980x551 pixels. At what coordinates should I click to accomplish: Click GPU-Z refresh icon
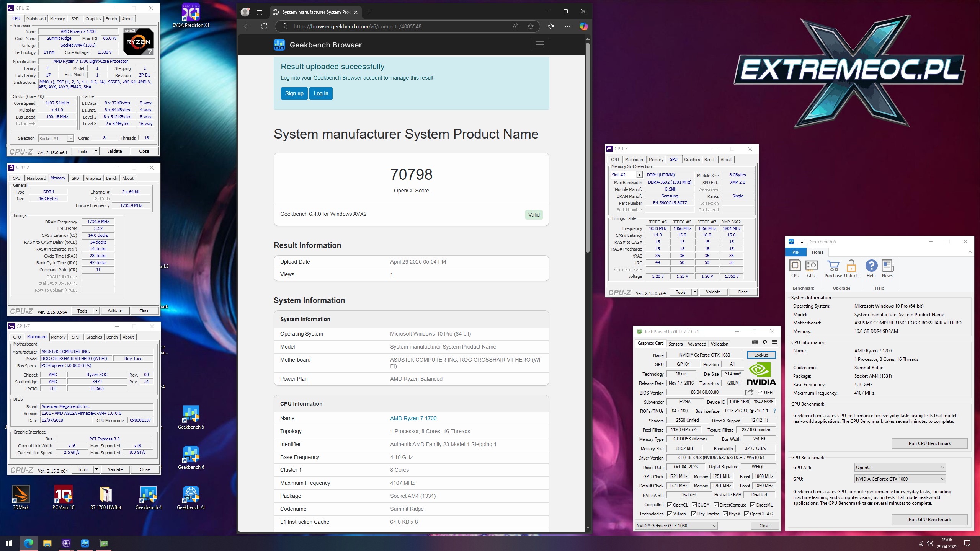pos(764,342)
